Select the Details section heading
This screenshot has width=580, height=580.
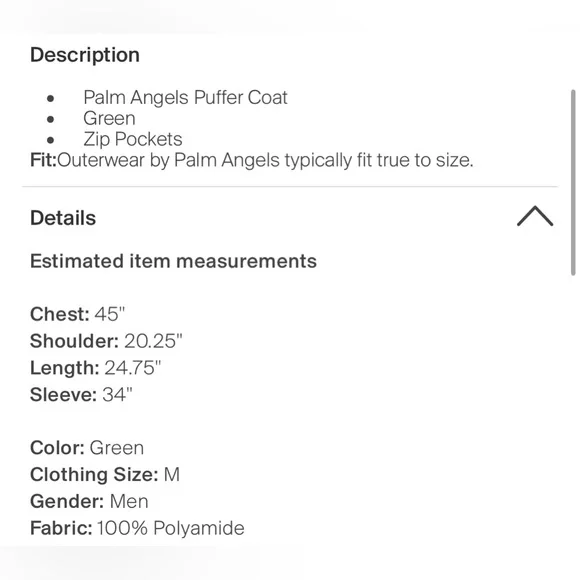point(63,218)
